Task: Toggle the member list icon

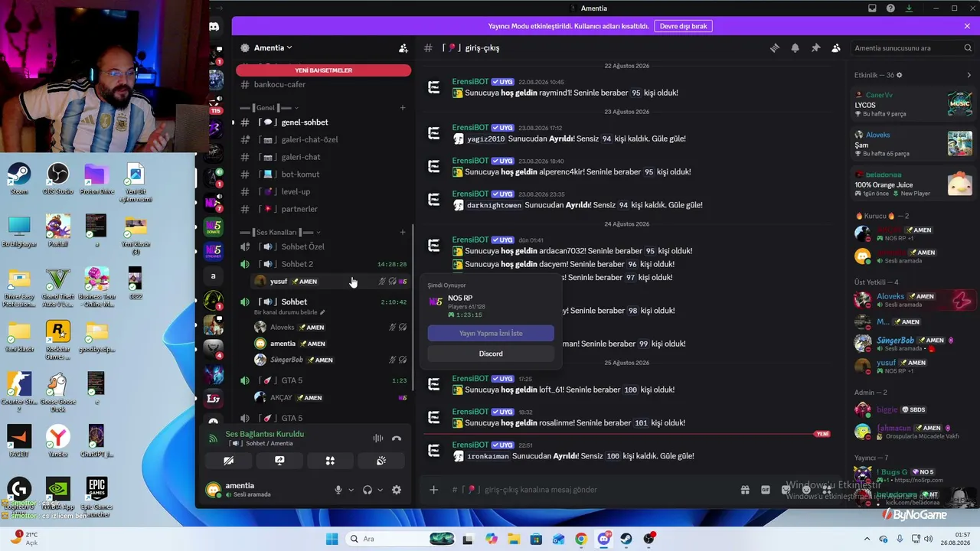Action: click(x=836, y=47)
